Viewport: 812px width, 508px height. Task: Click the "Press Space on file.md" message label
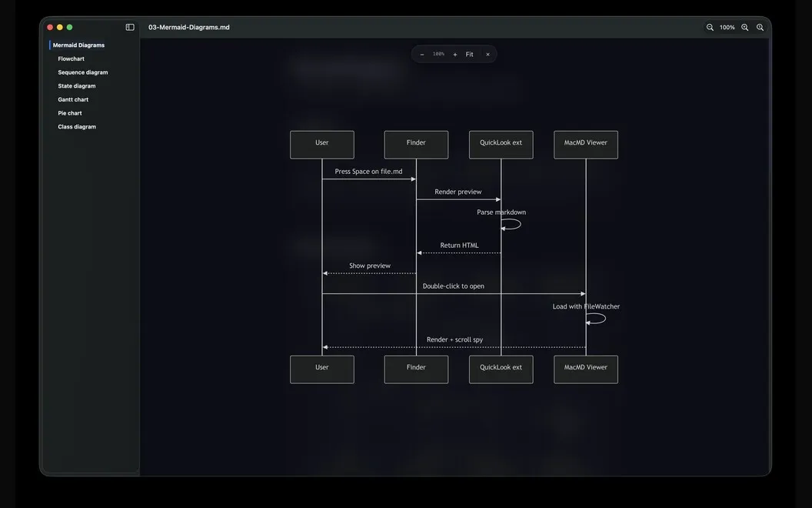point(368,172)
